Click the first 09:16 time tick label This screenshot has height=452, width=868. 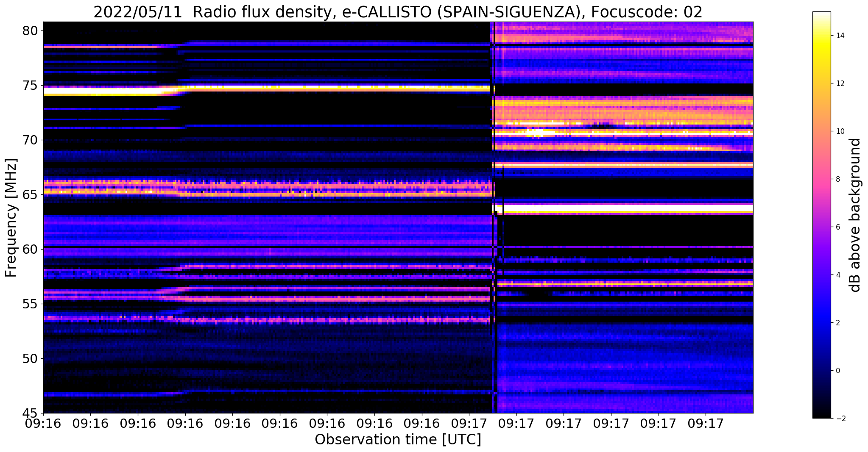click(43, 423)
